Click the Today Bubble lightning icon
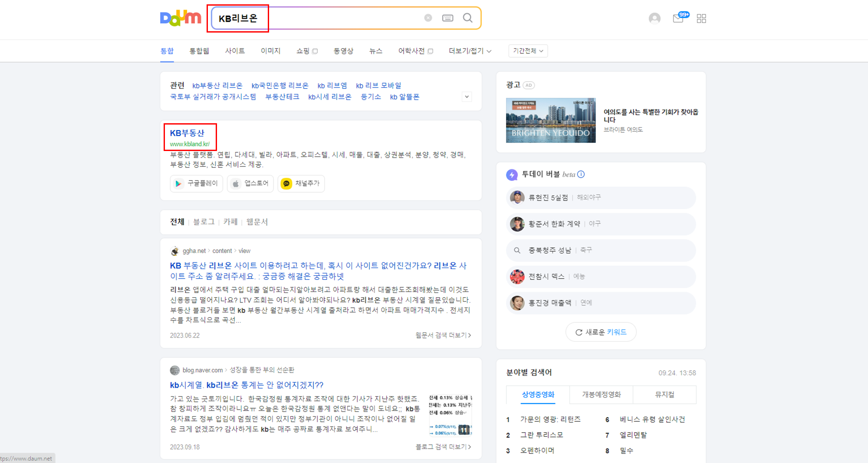 (512, 174)
